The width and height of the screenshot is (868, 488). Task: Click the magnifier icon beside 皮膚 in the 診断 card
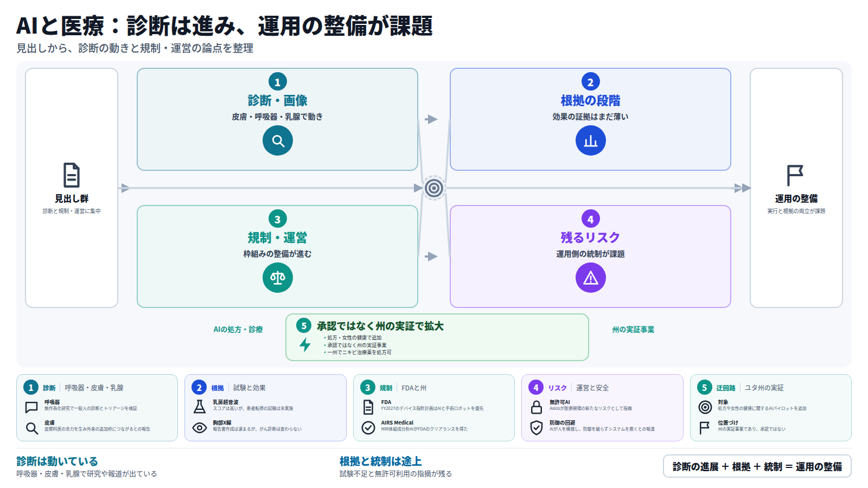(32, 428)
